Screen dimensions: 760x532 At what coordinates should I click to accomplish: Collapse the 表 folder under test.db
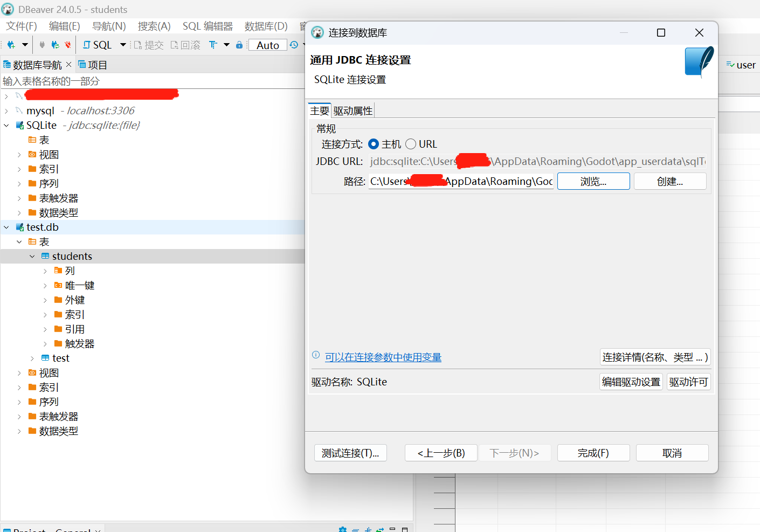coord(19,241)
